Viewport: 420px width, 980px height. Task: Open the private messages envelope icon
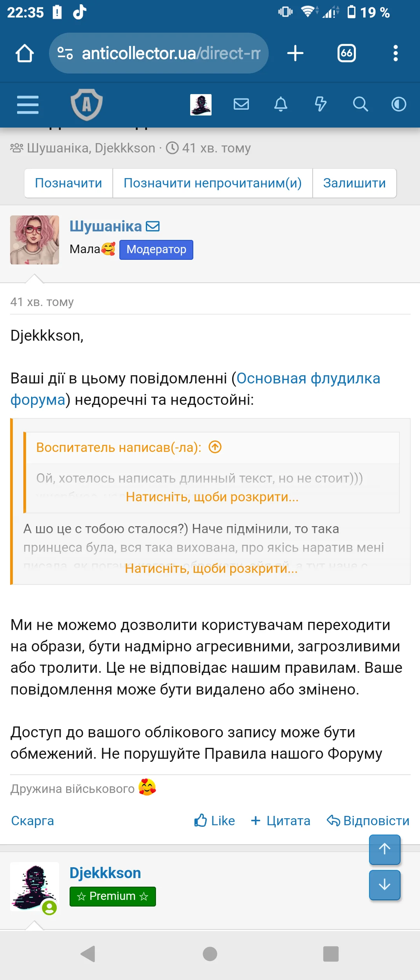tap(241, 104)
